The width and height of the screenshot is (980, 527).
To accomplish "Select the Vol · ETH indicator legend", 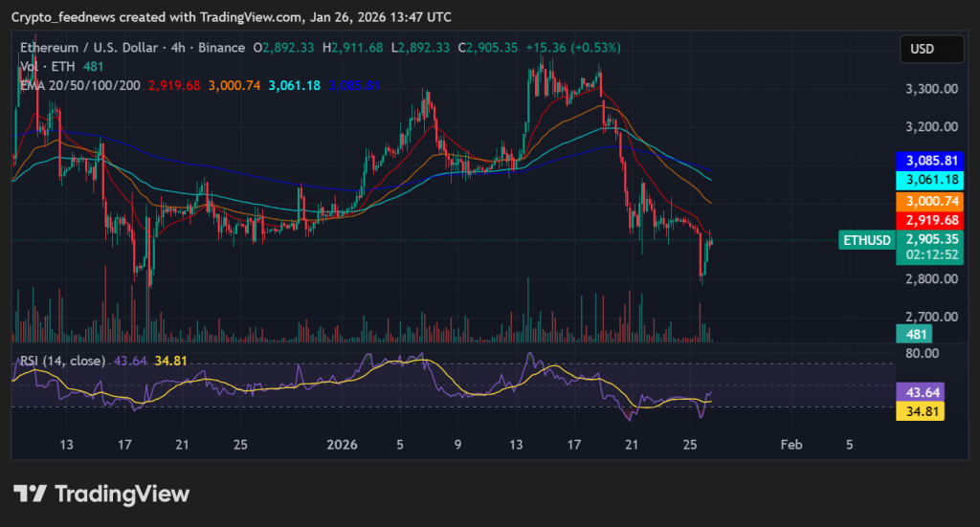I will click(x=48, y=66).
